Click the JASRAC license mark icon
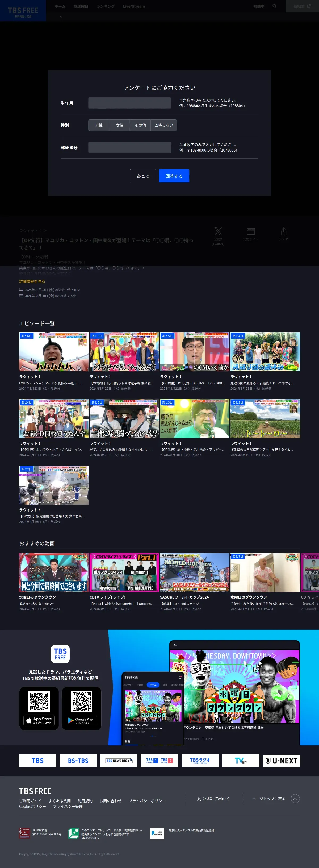 pyautogui.click(x=24, y=833)
